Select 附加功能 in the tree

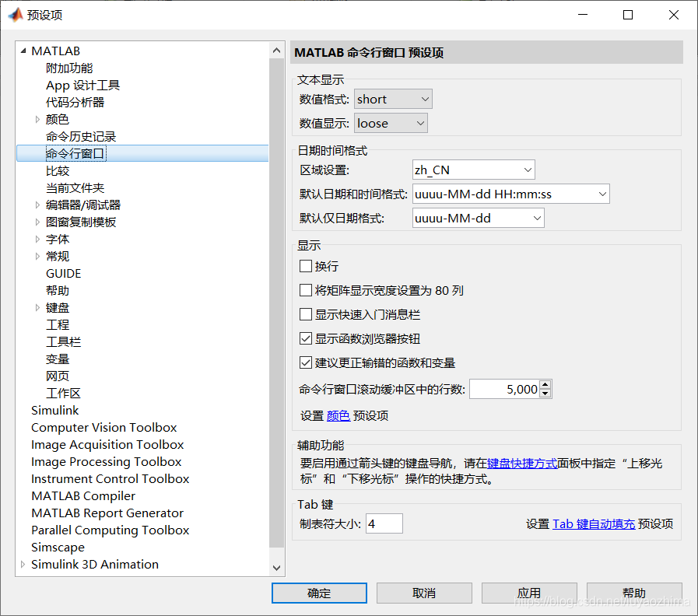[x=69, y=68]
